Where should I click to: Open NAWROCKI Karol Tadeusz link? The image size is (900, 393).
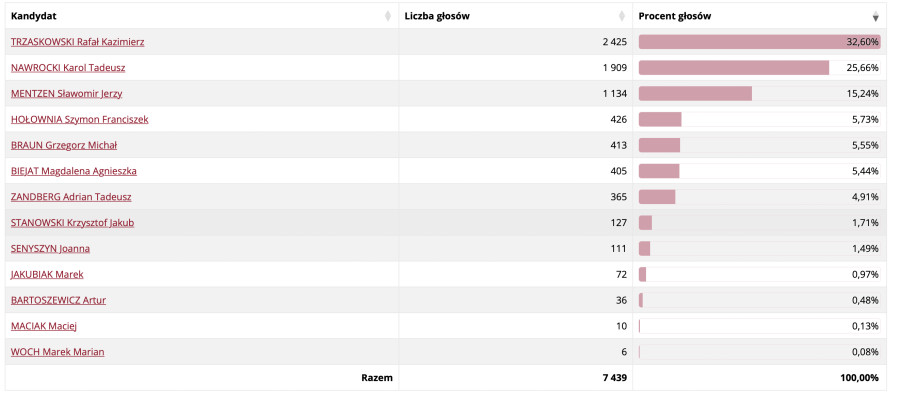tap(68, 68)
